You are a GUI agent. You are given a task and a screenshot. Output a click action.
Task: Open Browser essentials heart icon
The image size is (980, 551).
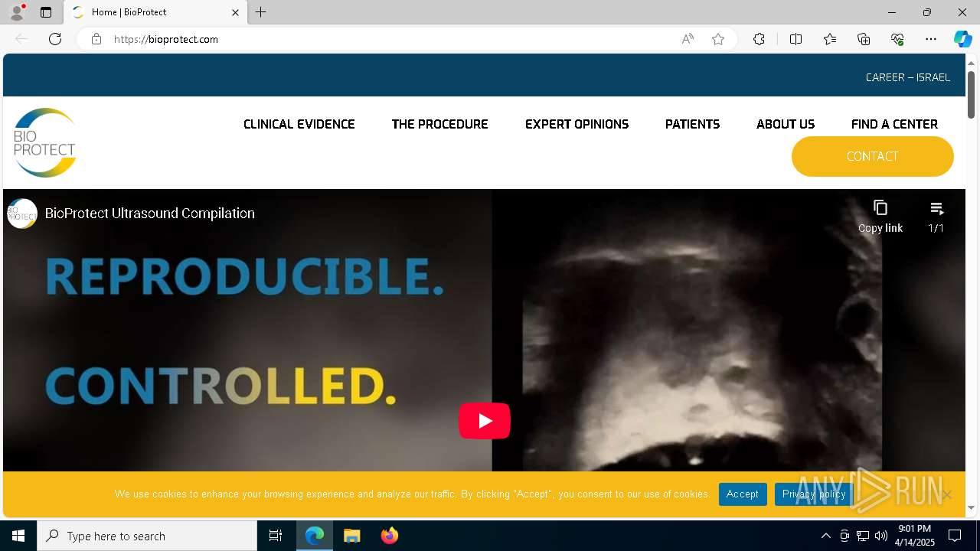tap(897, 39)
